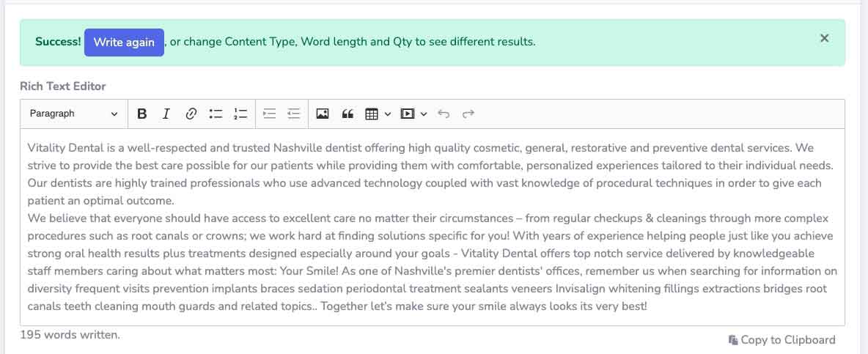Open the Paragraph heading style dropdown
The width and height of the screenshot is (868, 354).
click(73, 114)
